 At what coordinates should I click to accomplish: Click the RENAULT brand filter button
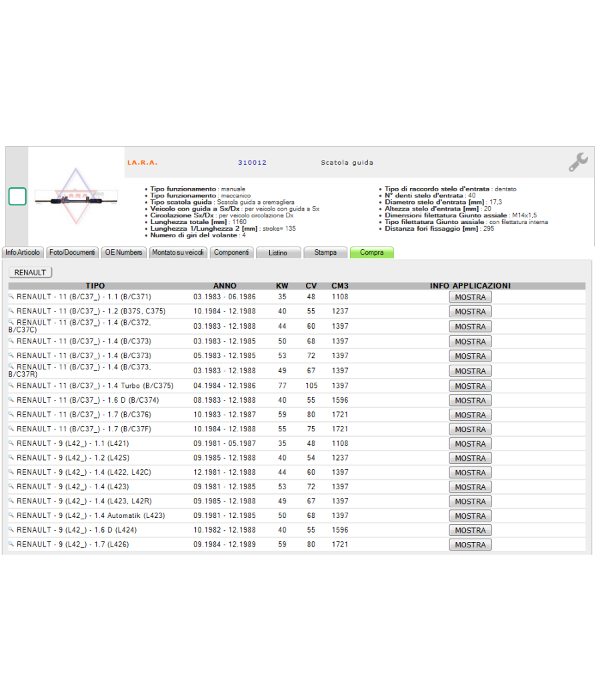tap(31, 272)
